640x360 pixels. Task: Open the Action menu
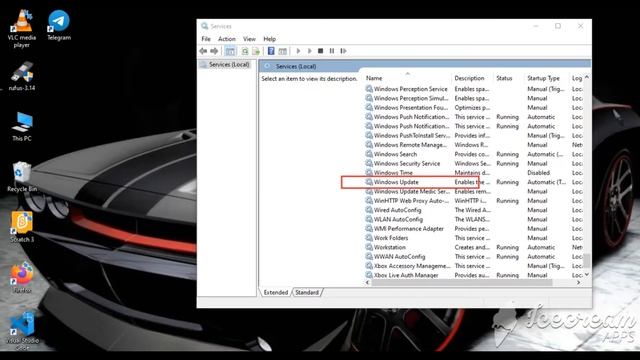pos(227,39)
